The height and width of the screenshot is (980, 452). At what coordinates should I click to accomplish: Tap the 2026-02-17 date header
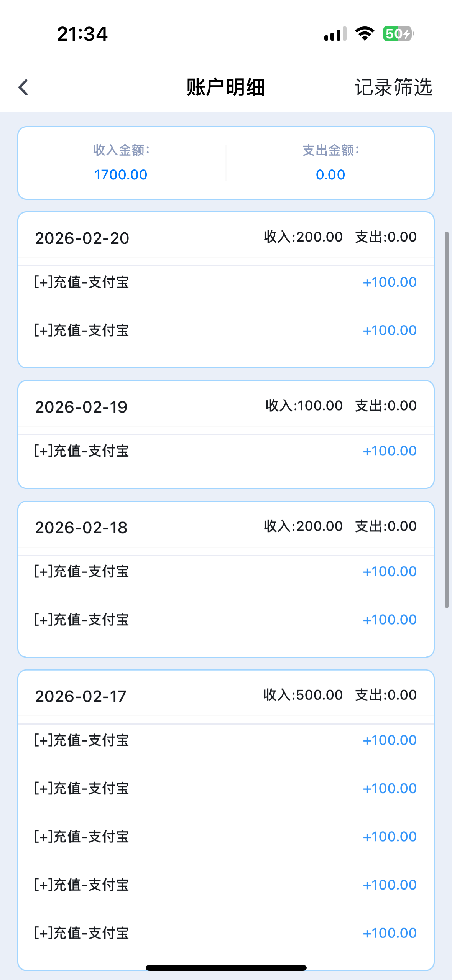(x=81, y=696)
